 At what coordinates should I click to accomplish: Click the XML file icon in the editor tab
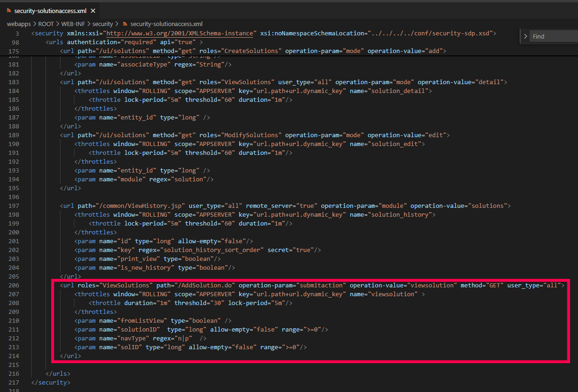(9, 10)
